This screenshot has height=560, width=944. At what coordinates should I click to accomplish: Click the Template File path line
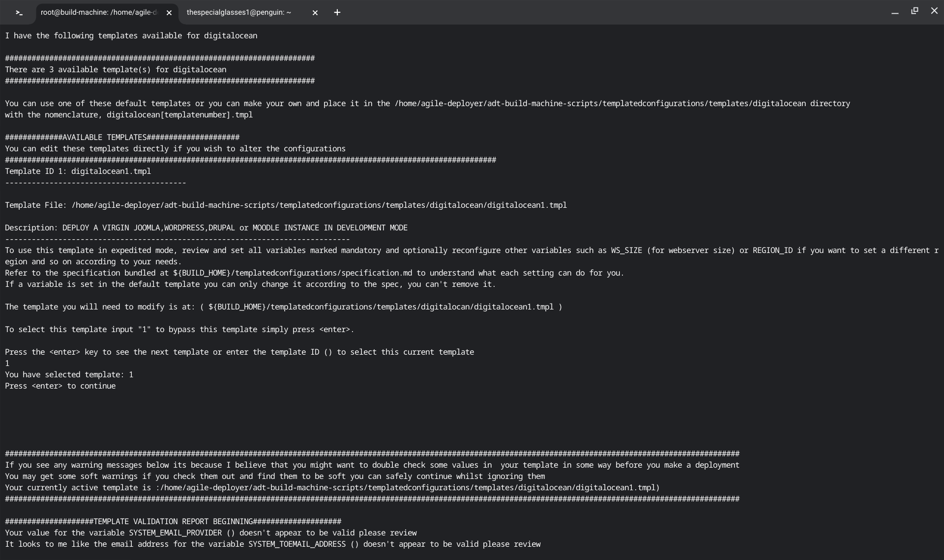tap(285, 205)
